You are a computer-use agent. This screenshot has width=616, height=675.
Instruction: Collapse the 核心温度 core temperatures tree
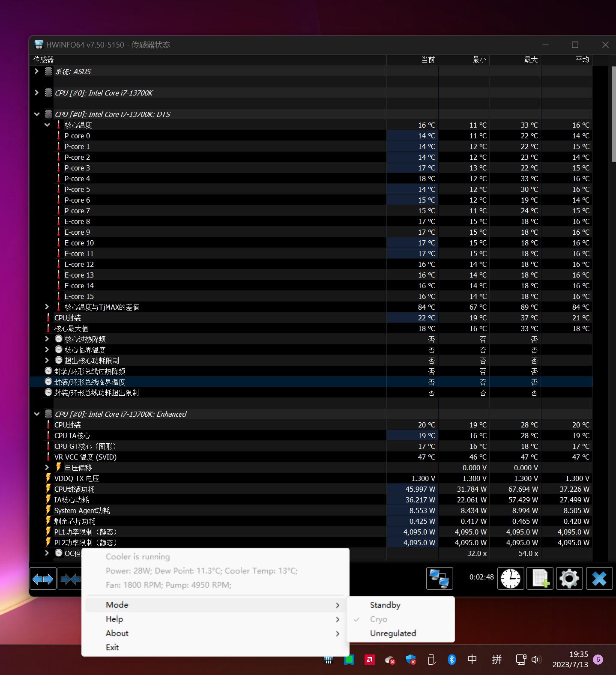47,125
